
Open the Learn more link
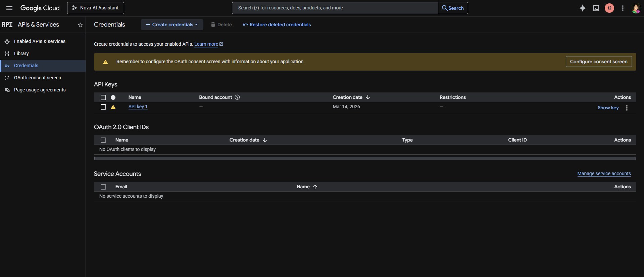click(208, 44)
